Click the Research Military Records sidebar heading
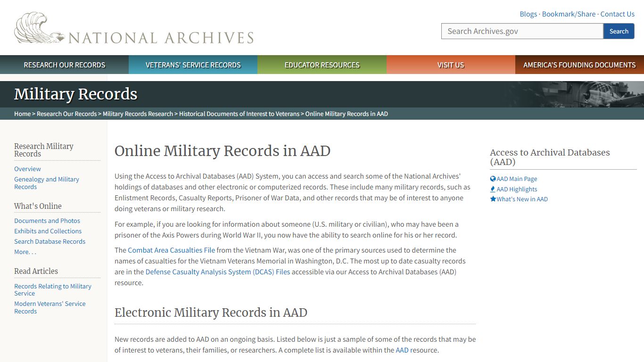This screenshot has width=644, height=362. tap(43, 150)
